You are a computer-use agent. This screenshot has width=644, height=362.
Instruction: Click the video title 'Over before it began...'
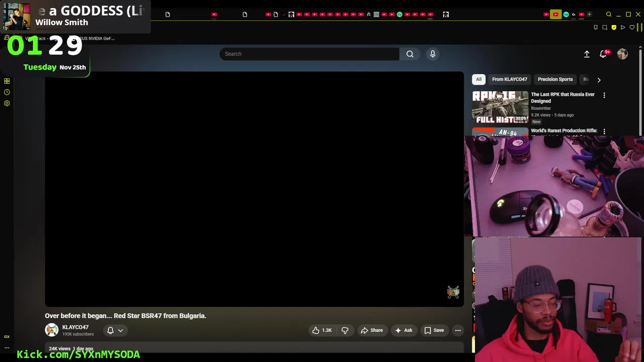click(126, 316)
